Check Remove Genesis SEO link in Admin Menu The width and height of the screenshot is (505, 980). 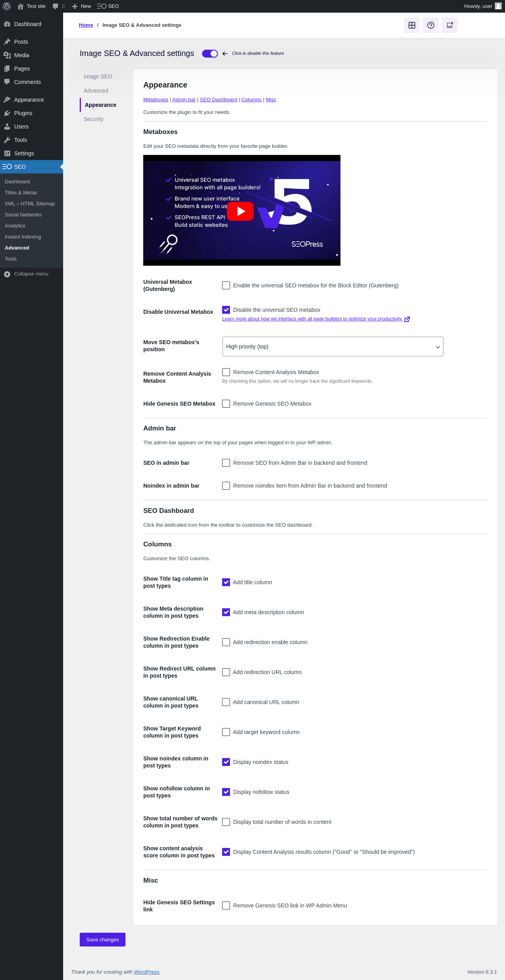(226, 905)
